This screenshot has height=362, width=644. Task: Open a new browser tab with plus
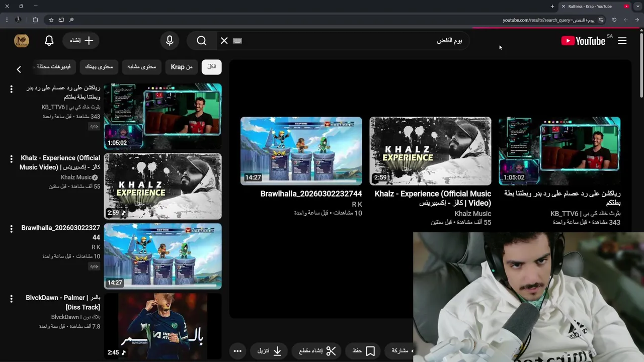pyautogui.click(x=552, y=7)
